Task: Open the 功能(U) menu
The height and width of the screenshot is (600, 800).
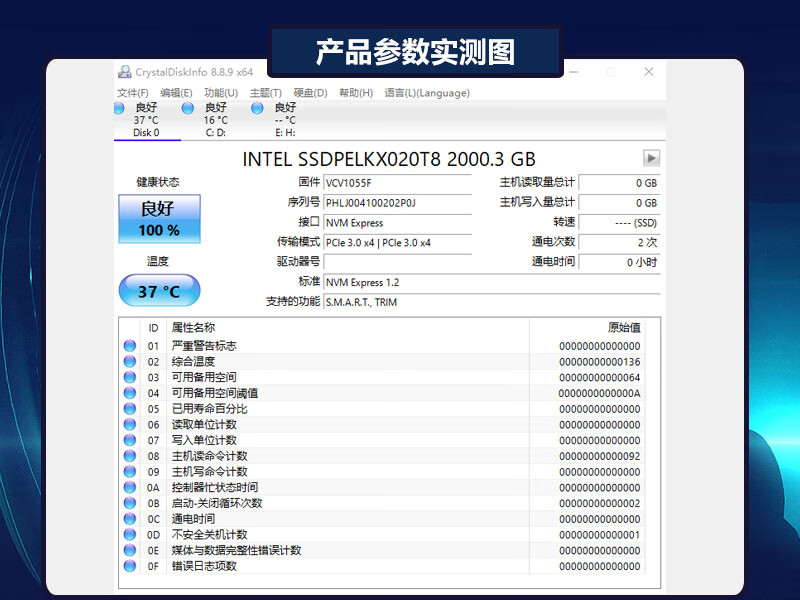Action: point(221,93)
